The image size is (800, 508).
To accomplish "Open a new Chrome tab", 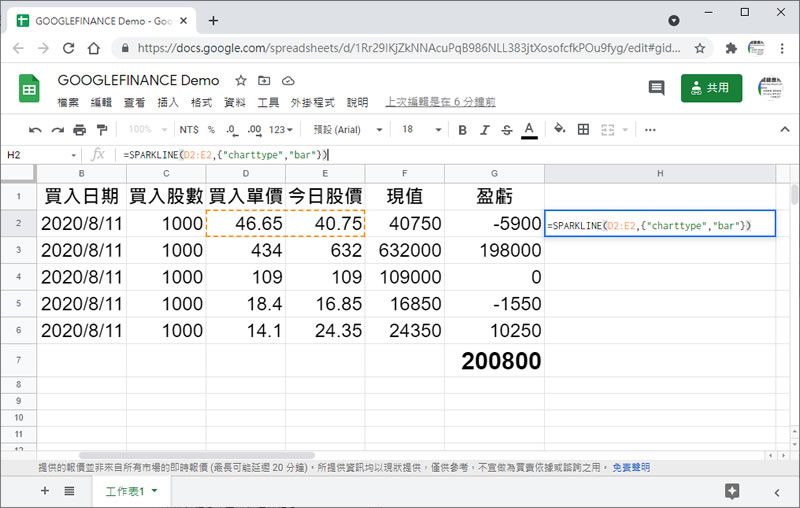I will [x=213, y=21].
